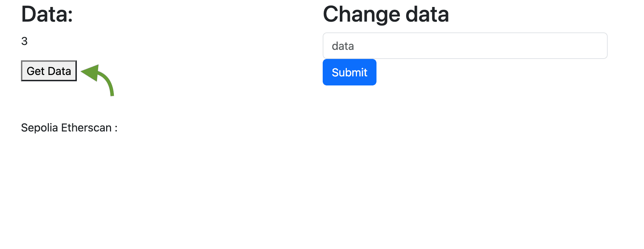This screenshot has height=249, width=644.
Task: Activate Get Data to refresh the value
Action: click(49, 71)
